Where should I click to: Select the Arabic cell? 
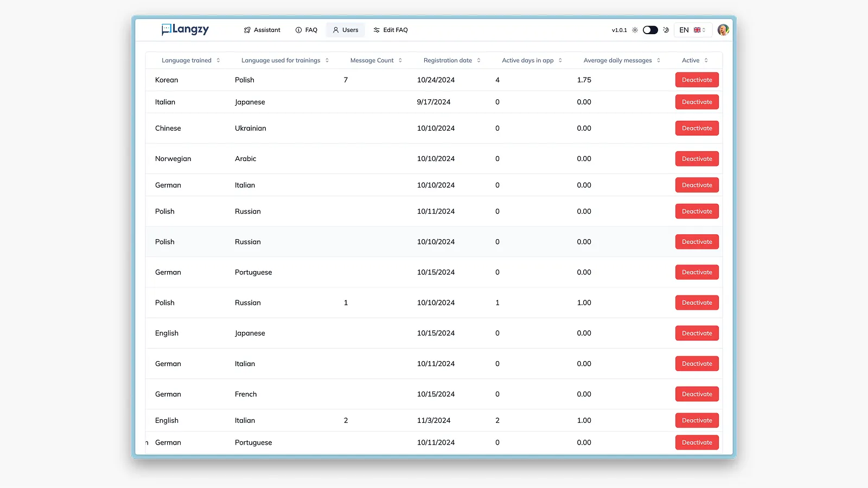245,159
